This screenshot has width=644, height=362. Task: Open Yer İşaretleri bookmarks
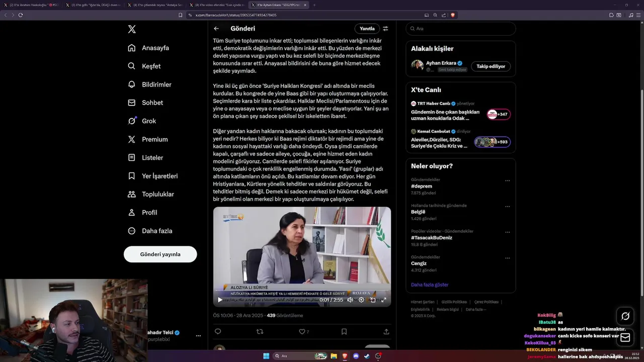click(x=152, y=176)
